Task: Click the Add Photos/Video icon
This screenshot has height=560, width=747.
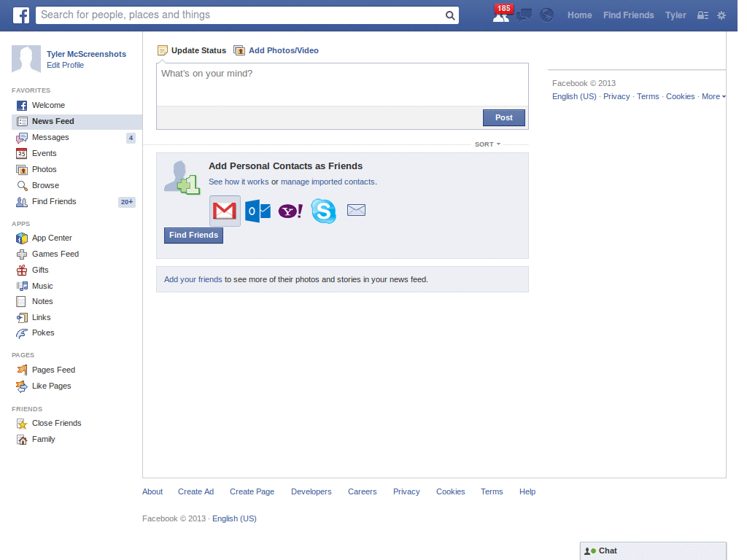Action: click(239, 50)
